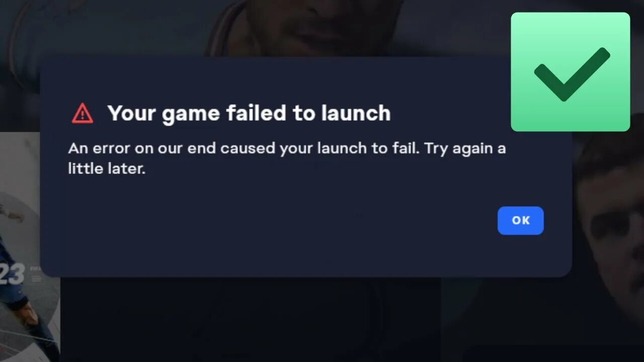Click the OK button in the dialog
The height and width of the screenshot is (362, 644).
521,220
